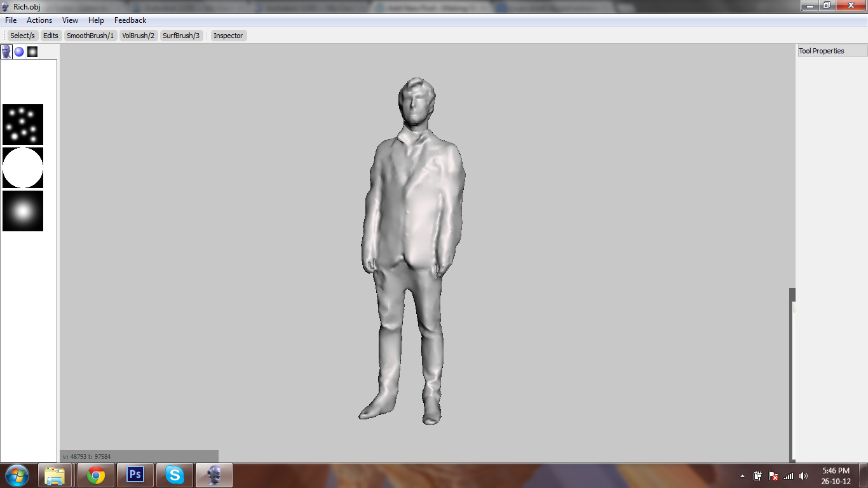This screenshot has width=868, height=488.
Task: Choose the SmoothBrush/1 tool
Action: click(x=90, y=36)
